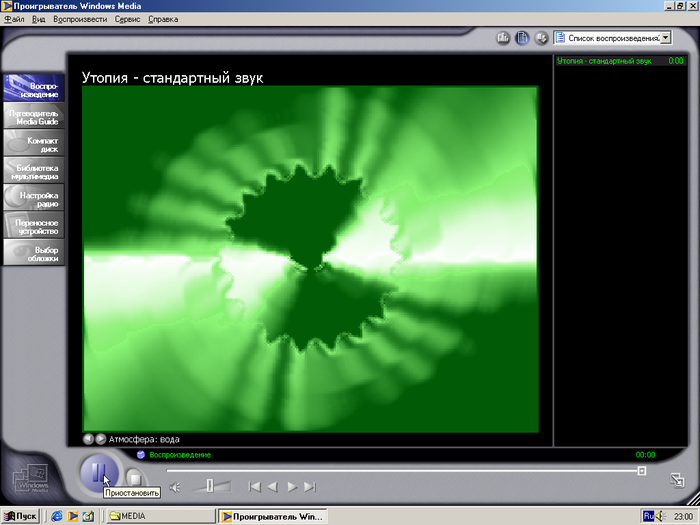Skip to the previous track
700x525 pixels.
254,487
